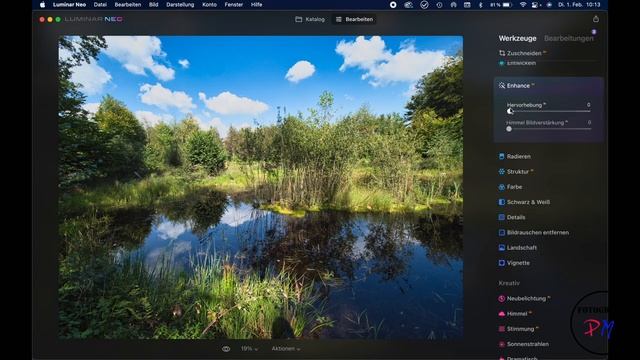This screenshot has height=360, width=640.
Task: Open the Hilfe menu
Action: 256,5
